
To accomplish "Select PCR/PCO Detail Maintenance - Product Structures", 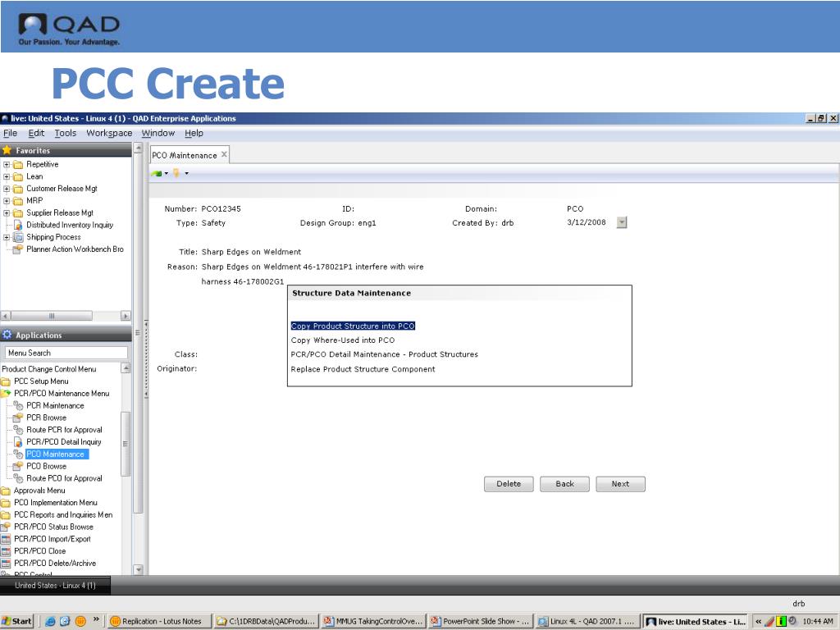I will pyautogui.click(x=385, y=354).
